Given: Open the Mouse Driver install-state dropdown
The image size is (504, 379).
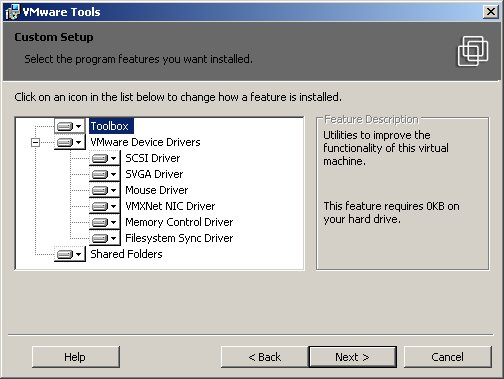Looking at the screenshot, I should (104, 190).
